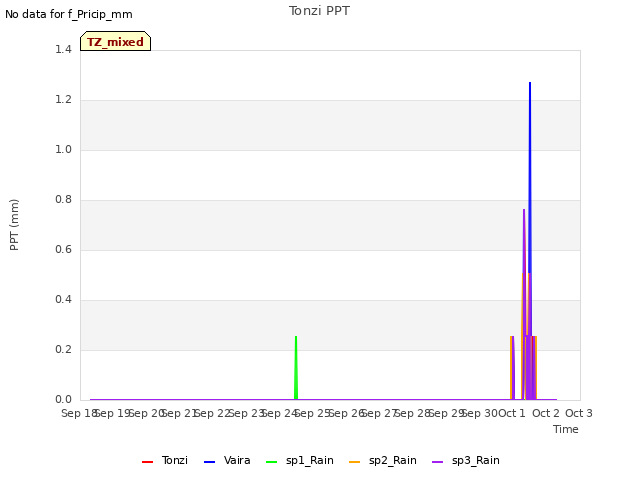This screenshot has width=640, height=480.
Task: Click the y-axis label 1.4
Action: [x=63, y=49]
